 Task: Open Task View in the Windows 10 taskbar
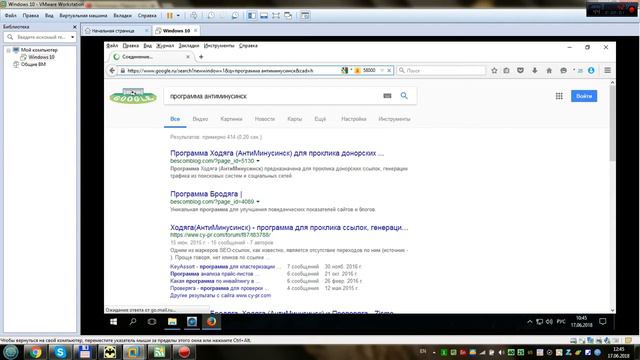(x=152, y=322)
